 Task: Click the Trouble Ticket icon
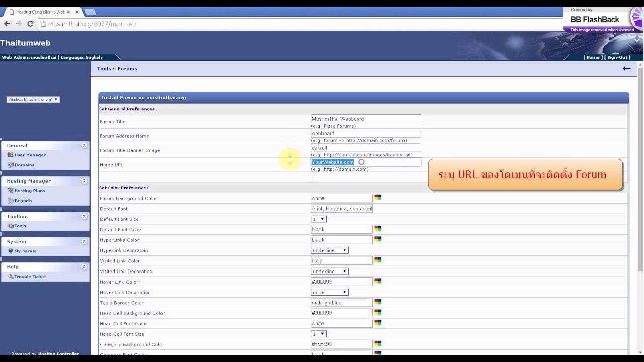click(11, 277)
